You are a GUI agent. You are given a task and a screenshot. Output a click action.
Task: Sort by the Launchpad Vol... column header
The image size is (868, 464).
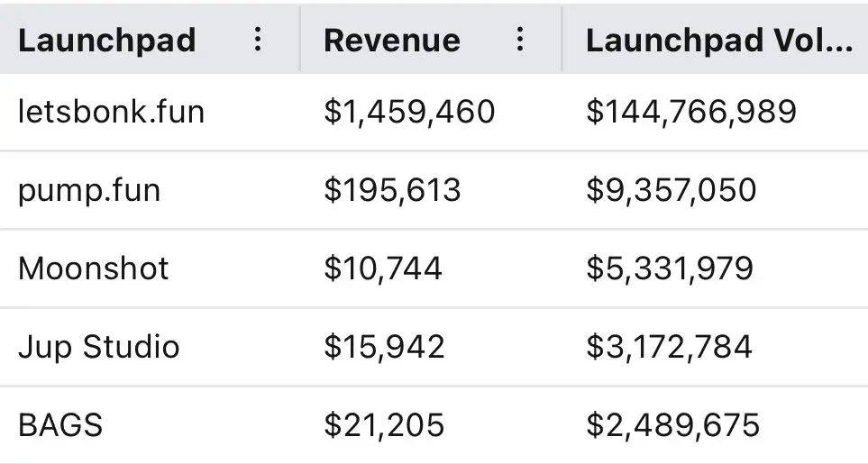pos(719,41)
